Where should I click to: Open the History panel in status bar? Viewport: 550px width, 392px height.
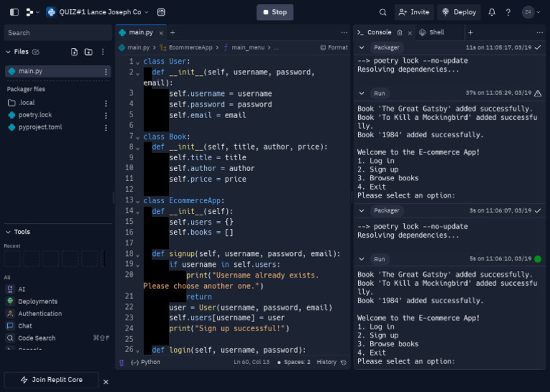click(331, 362)
